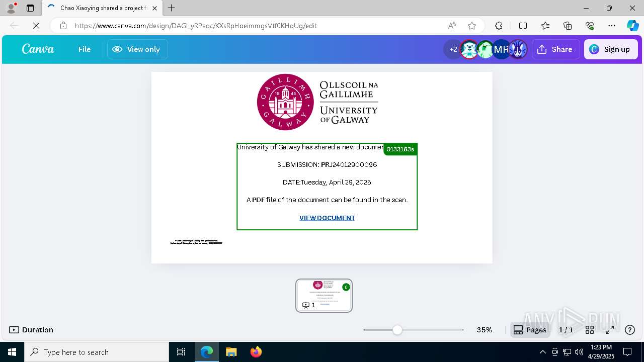This screenshot has height=362, width=644.
Task: Click the Canva logo
Action: (x=38, y=49)
